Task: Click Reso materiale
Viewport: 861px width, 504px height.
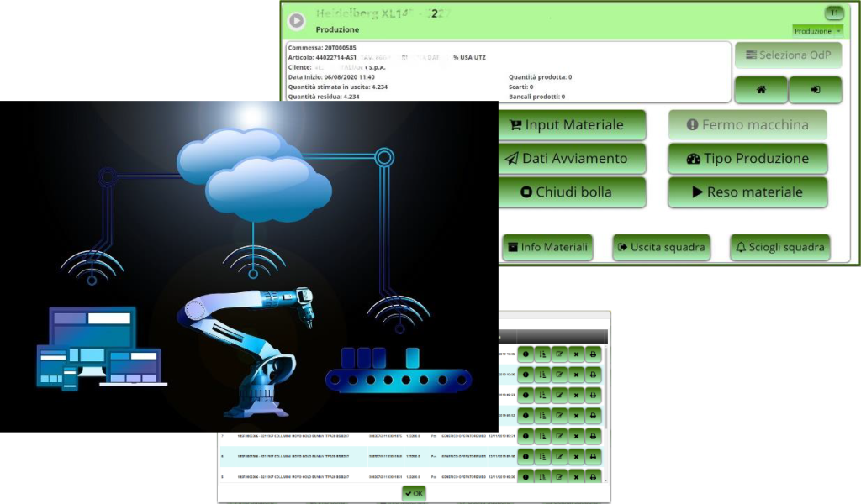Action: tap(747, 192)
